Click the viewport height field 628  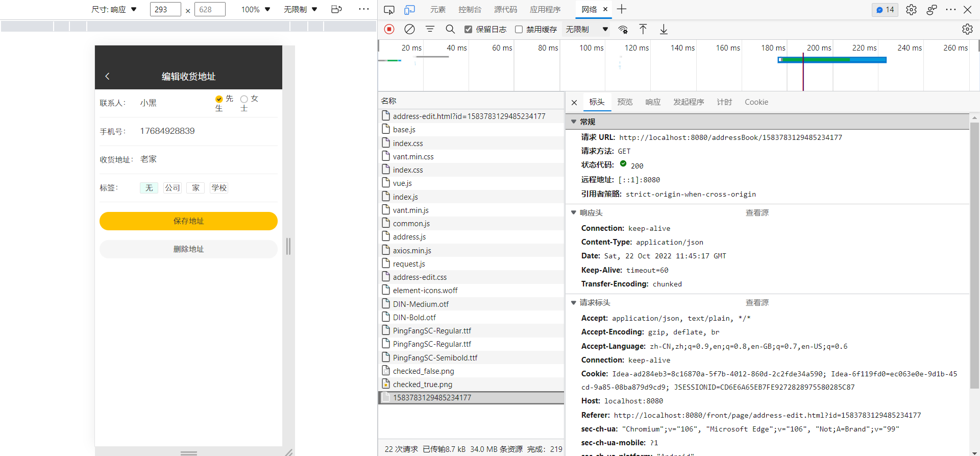[210, 9]
